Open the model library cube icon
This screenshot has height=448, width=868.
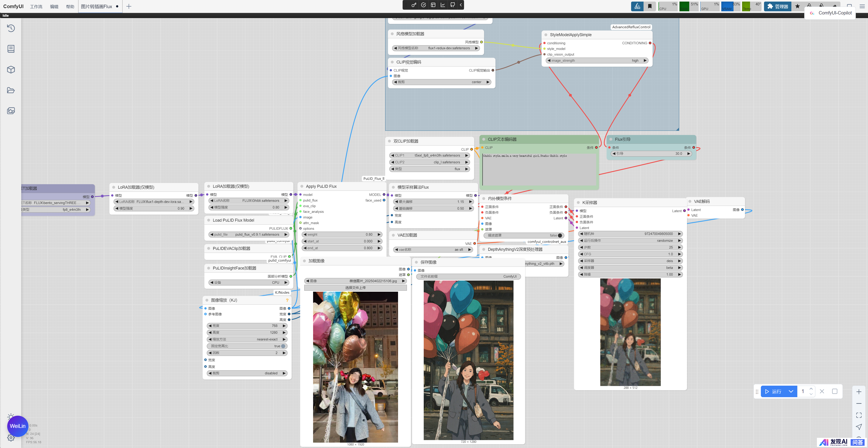pos(11,69)
